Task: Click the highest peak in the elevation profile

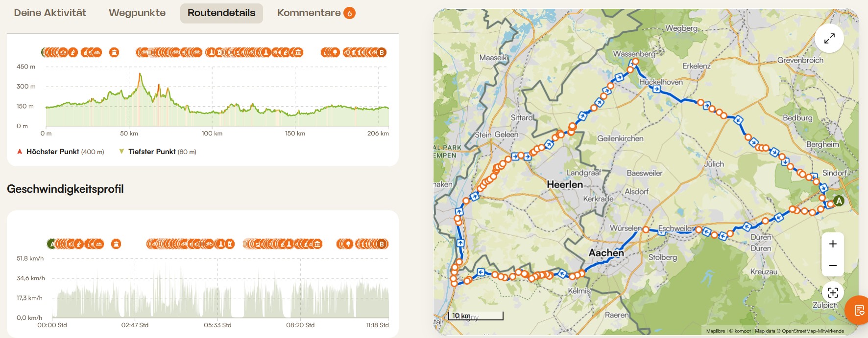Action: [x=140, y=74]
